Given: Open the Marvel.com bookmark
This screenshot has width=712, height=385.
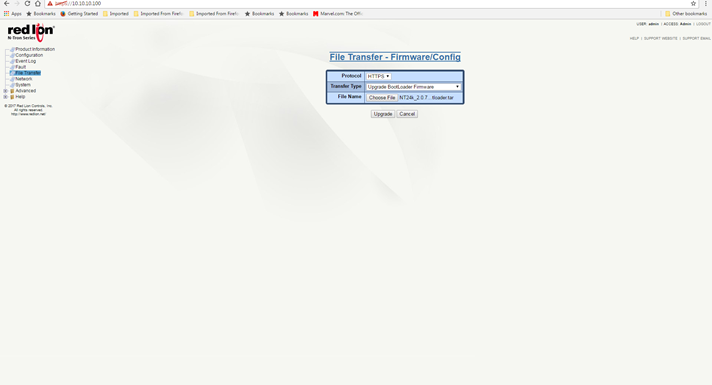Looking at the screenshot, I should pos(337,14).
